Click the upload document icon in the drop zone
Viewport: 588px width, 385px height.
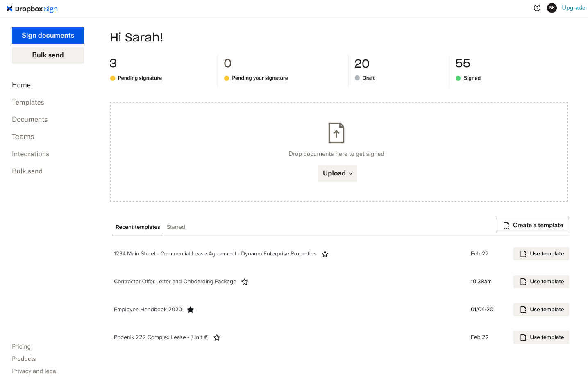(336, 132)
